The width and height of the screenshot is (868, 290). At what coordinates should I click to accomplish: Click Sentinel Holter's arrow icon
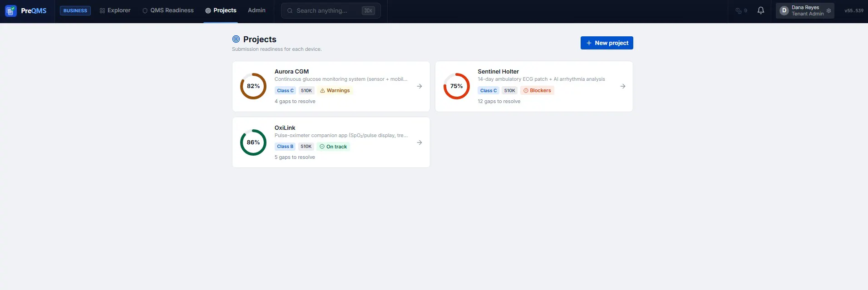click(623, 86)
